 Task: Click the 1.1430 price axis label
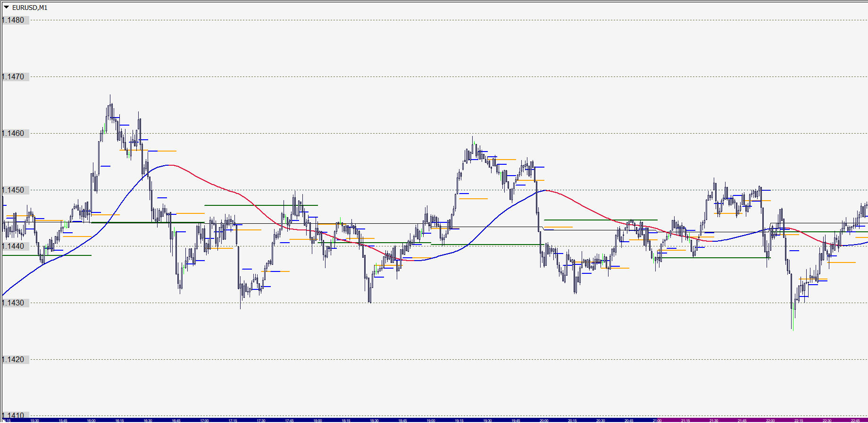[x=13, y=303]
